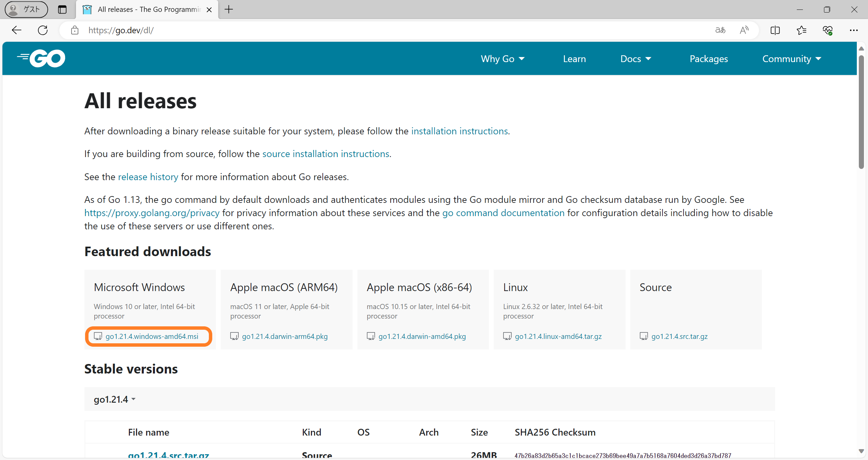This screenshot has width=868, height=460.
Task: Click the Linux card heading
Action: pyautogui.click(x=515, y=287)
